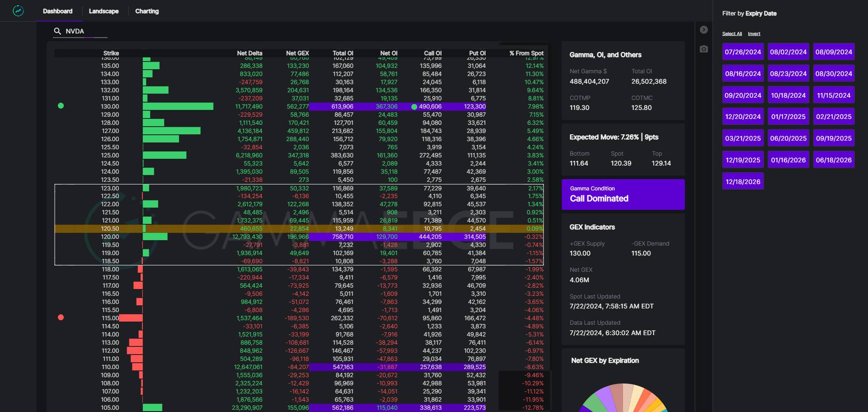Switch to the Charting tab

click(147, 11)
